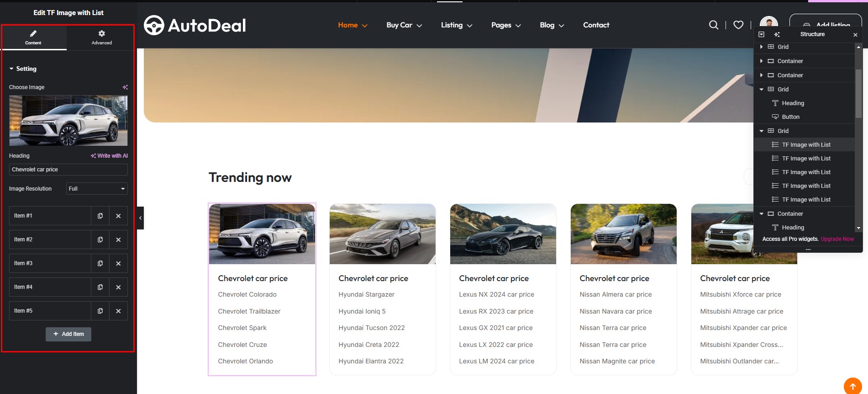The width and height of the screenshot is (868, 394).
Task: Remove Item #3
Action: (118, 263)
